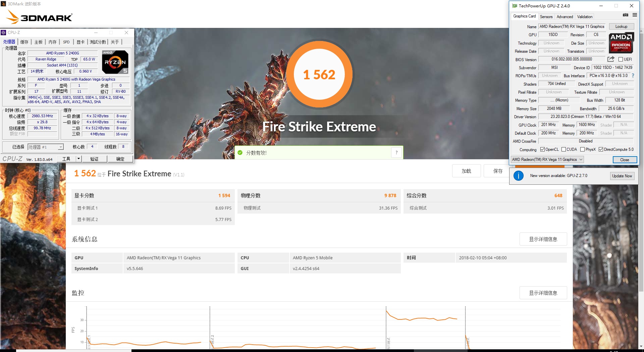Open the Validation tab in GPU-Z
The height and width of the screenshot is (352, 644).
tap(585, 17)
